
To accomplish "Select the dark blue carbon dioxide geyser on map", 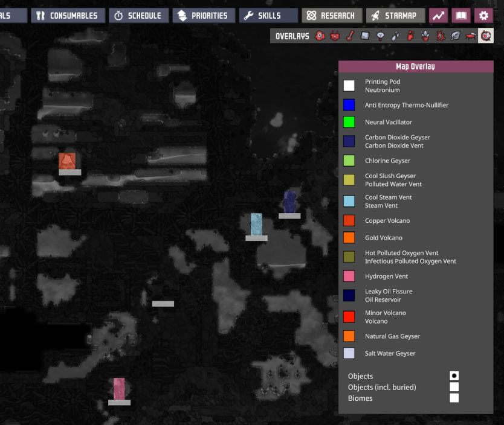I will pos(289,202).
